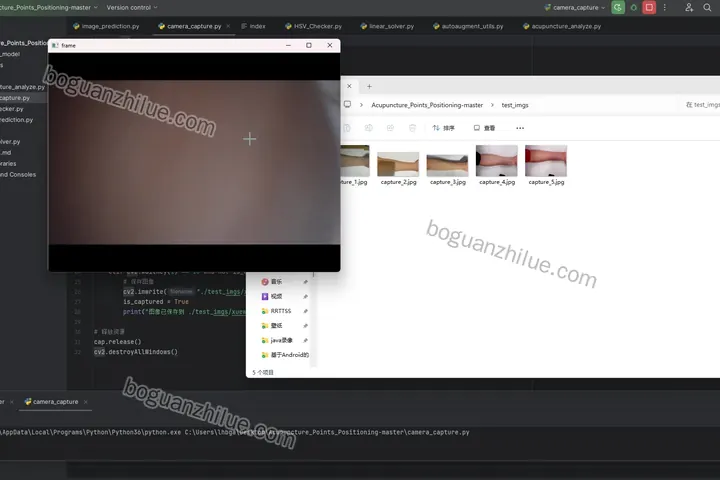This screenshot has height=480, width=720.
Task: Click the green Rerun camera_capture icon
Action: coord(618,7)
